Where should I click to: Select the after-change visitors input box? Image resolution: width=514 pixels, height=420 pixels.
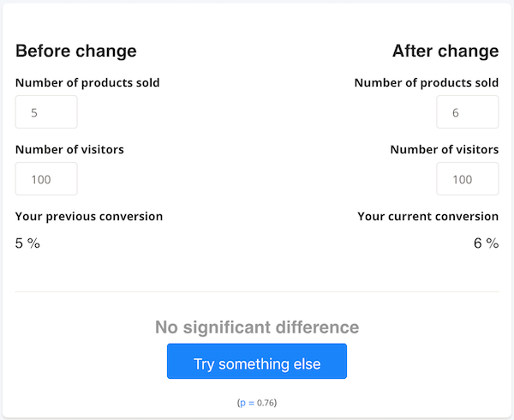click(x=467, y=179)
